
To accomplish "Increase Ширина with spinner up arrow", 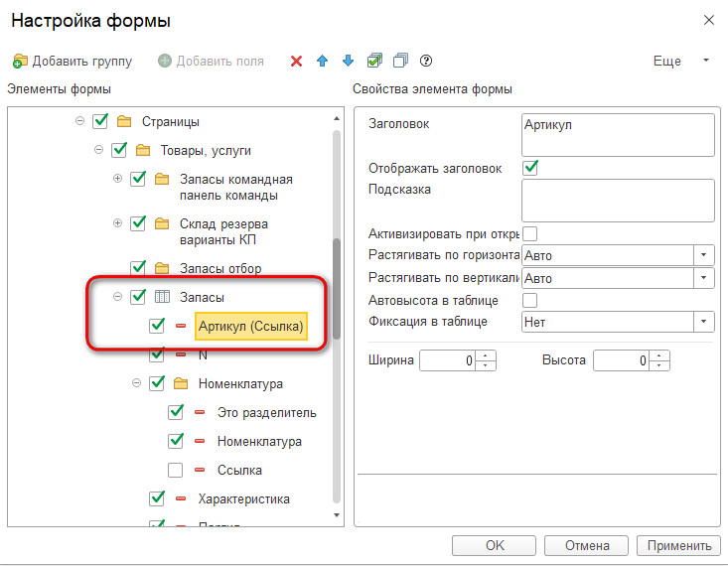I will (486, 355).
